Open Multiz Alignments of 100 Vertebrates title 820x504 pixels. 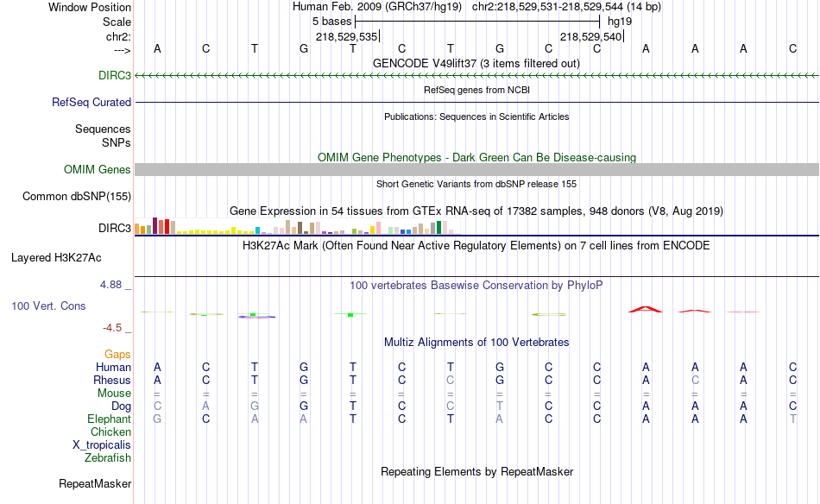tap(476, 343)
